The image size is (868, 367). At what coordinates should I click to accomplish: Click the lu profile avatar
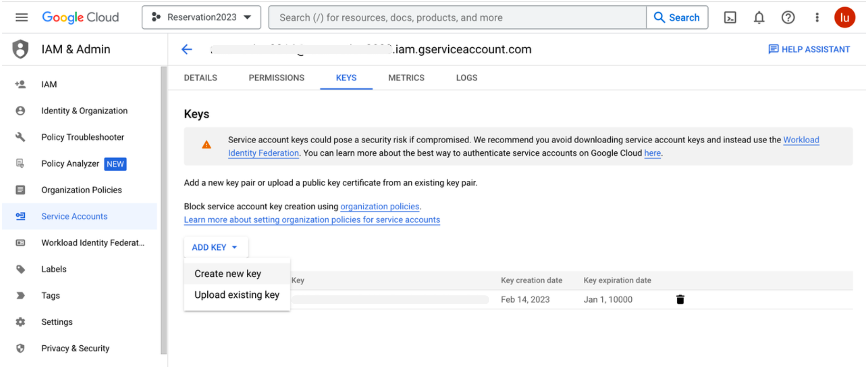[x=845, y=17]
